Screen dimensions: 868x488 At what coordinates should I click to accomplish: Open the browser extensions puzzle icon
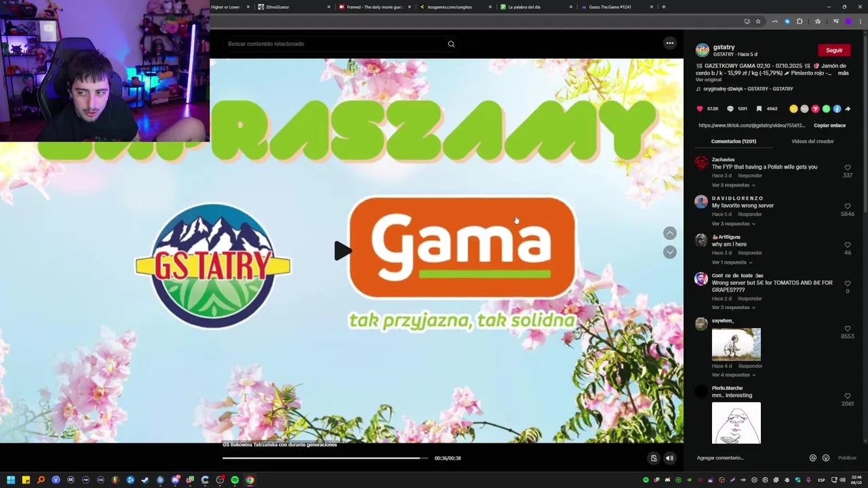click(800, 22)
